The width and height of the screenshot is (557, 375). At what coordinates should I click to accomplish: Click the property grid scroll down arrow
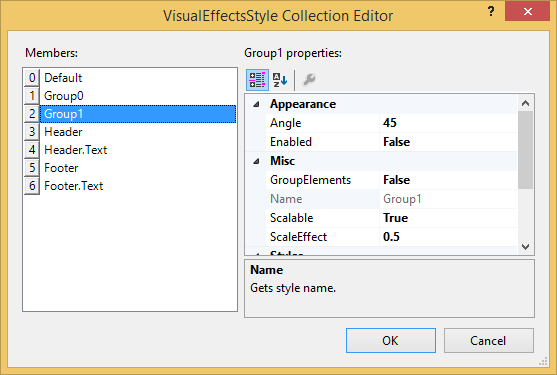click(526, 246)
